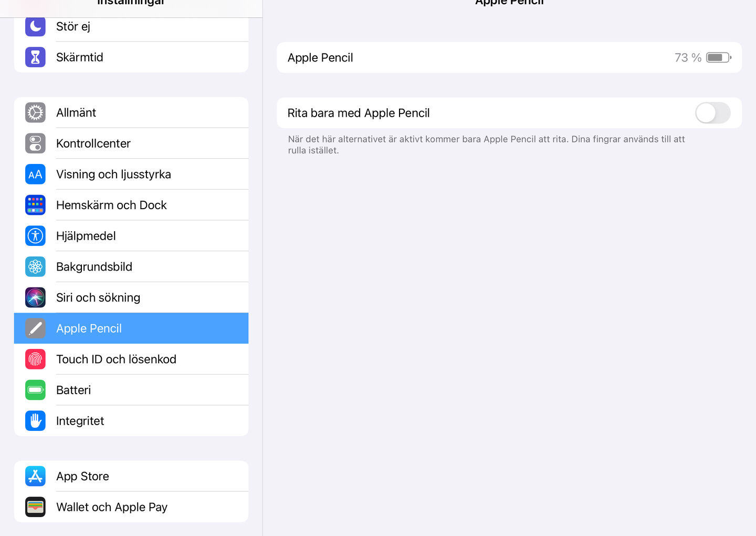
Task: Tap the 73 % battery percentage
Action: click(688, 58)
